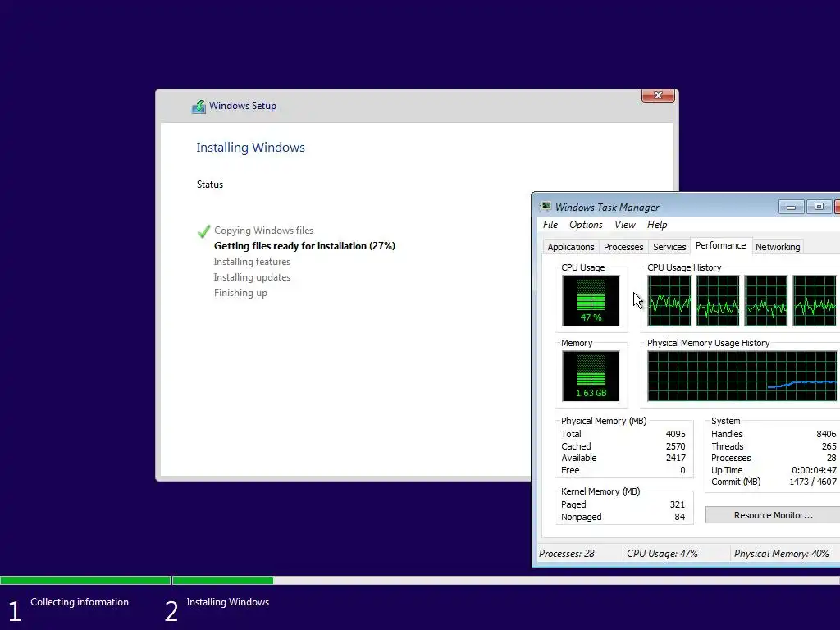
Task: Click the Memory 1.63 GB gauge
Action: [591, 376]
